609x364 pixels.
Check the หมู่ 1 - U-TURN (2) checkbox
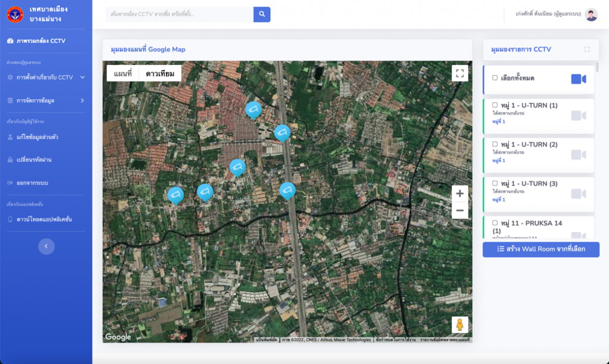tap(495, 144)
